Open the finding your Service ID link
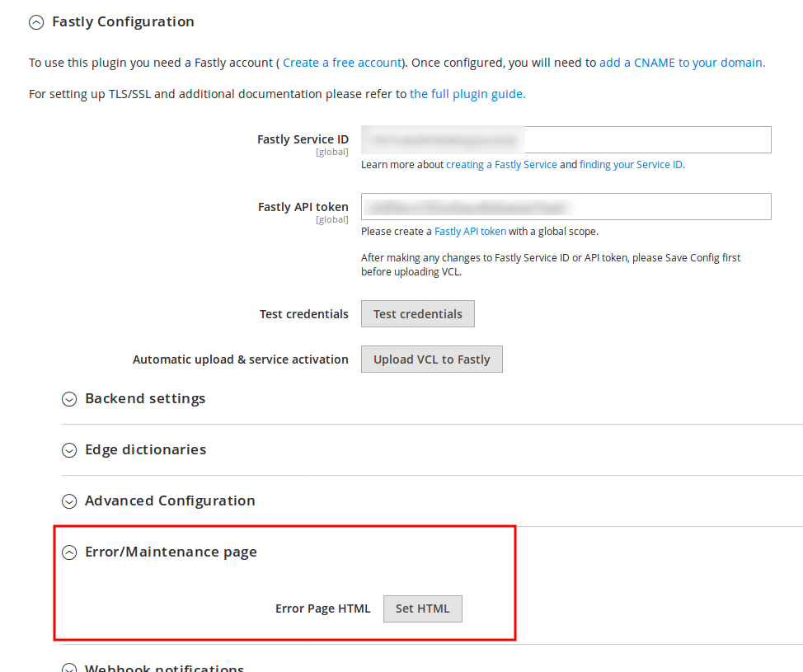 click(632, 165)
